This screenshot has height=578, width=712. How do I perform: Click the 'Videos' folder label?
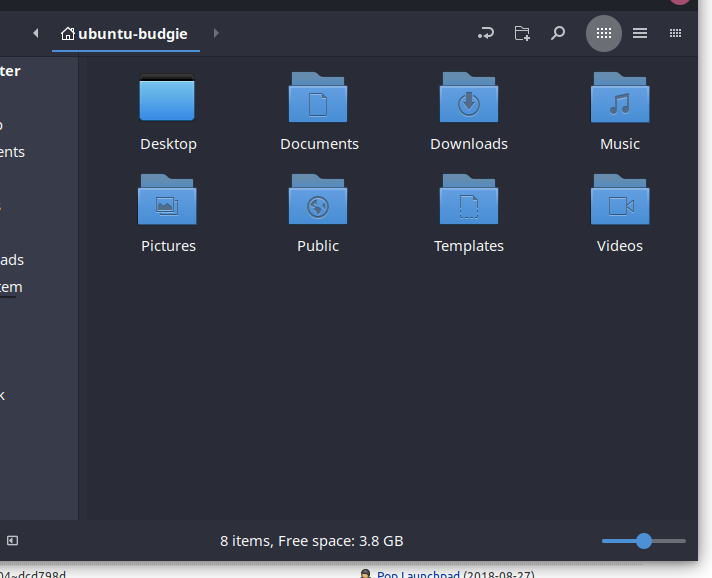point(620,246)
